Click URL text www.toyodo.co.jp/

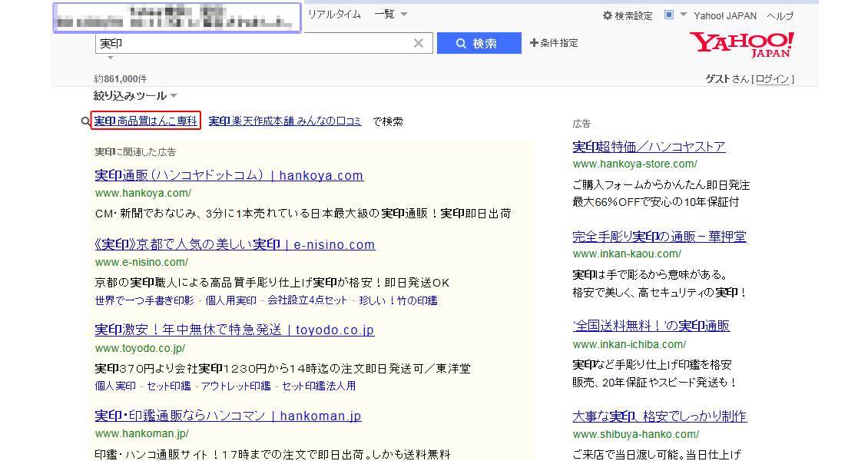click(x=140, y=348)
